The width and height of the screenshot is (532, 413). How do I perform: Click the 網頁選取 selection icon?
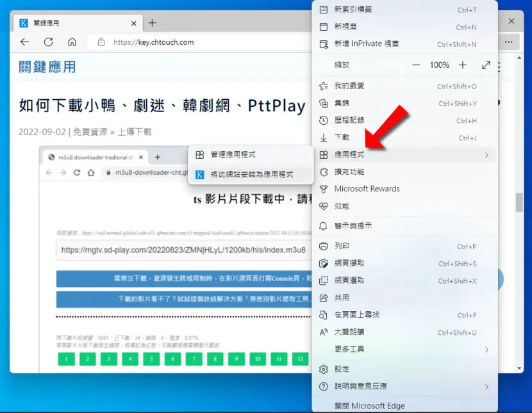click(324, 280)
